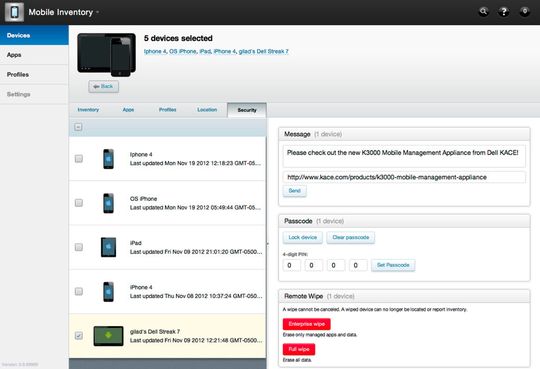Click the Passcode panel header

click(x=404, y=221)
